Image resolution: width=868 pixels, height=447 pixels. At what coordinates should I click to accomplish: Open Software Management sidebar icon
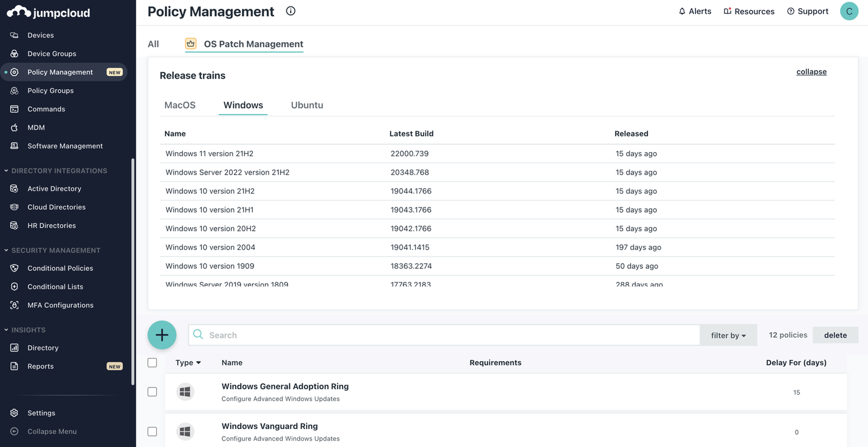click(14, 146)
